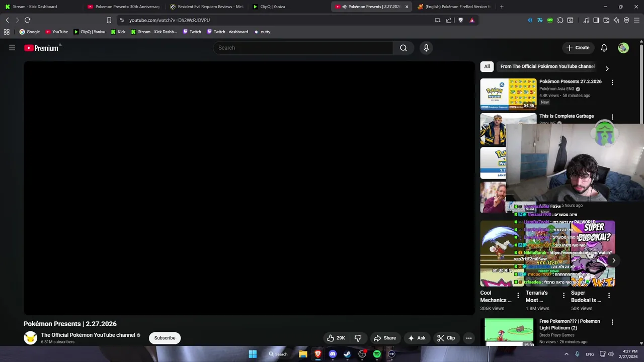Open the account avatar menu
644x362 pixels.
coord(623,48)
